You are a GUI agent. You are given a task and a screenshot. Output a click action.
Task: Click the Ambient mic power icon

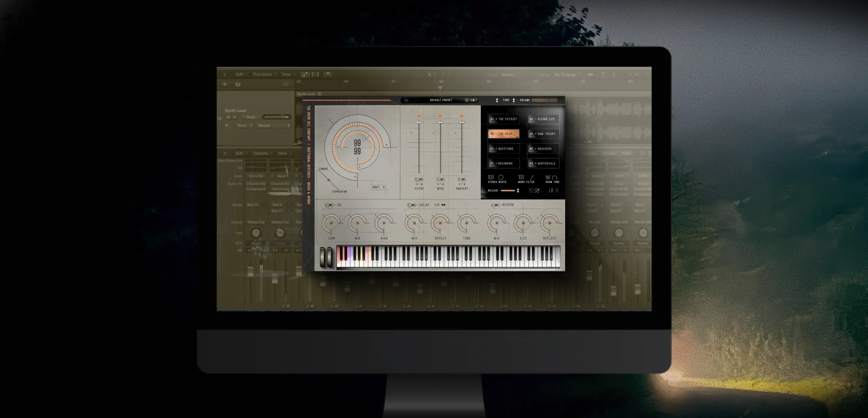coord(461,116)
